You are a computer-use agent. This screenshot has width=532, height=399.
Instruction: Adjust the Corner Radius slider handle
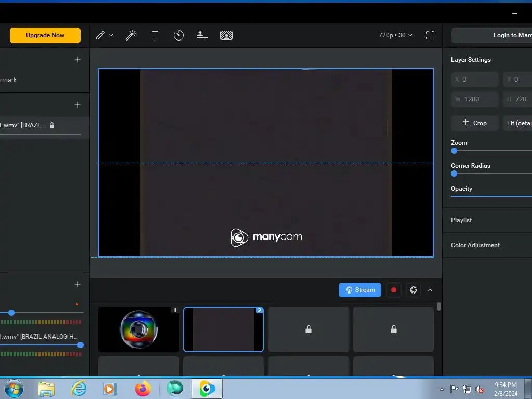(x=454, y=174)
